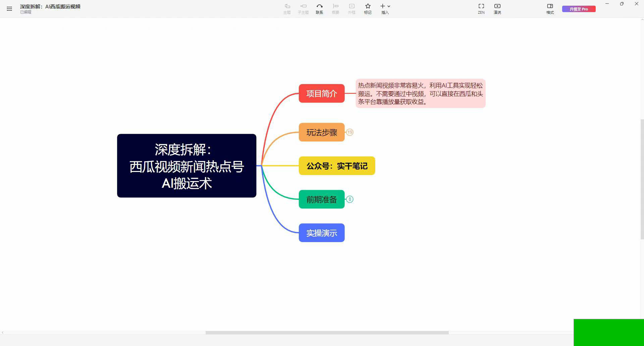Click the 升级至 Pro button
Viewport: 644px width, 346px height.
pos(579,9)
